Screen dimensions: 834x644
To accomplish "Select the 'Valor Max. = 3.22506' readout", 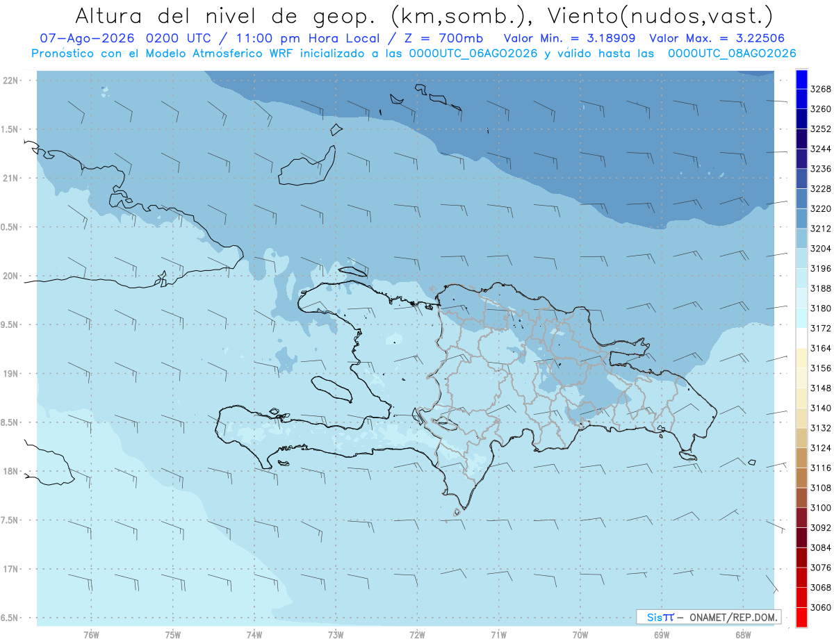I will [x=718, y=38].
